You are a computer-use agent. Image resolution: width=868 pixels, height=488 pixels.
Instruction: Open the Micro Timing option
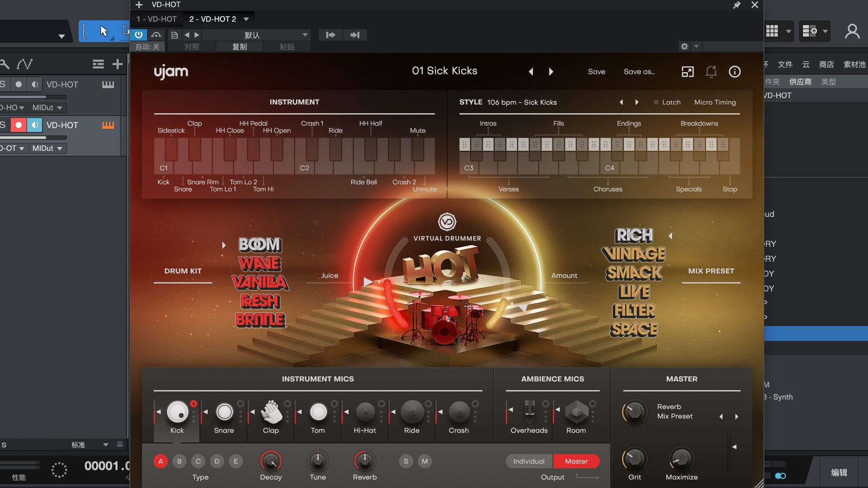click(x=715, y=102)
